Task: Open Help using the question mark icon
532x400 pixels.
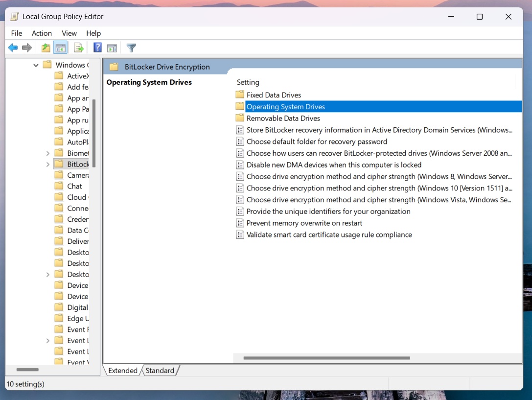Action: pyautogui.click(x=97, y=47)
